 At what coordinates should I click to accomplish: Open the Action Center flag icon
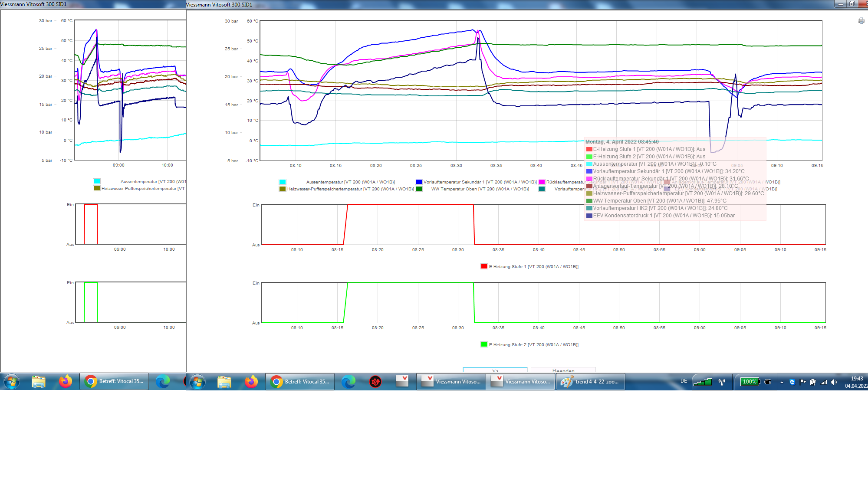(802, 382)
